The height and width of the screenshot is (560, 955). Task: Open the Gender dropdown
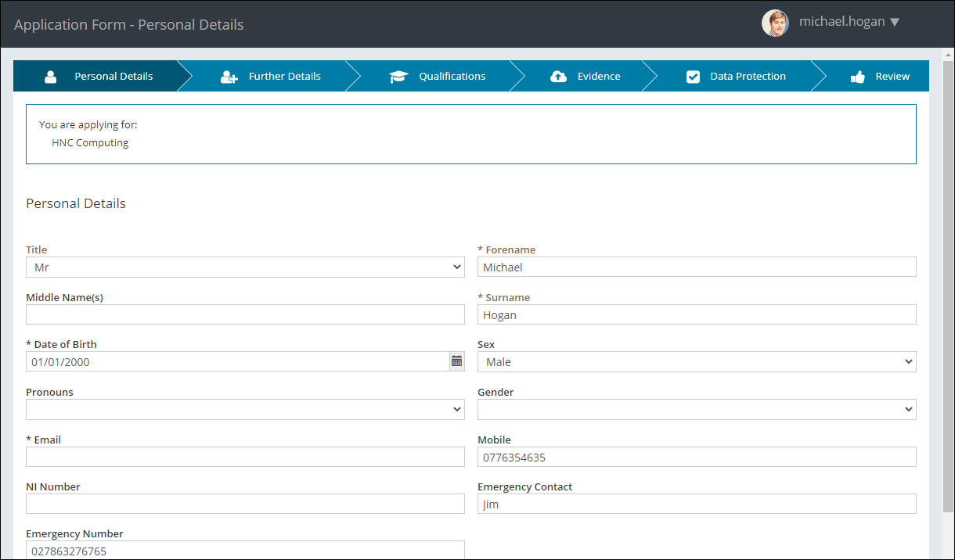pos(697,408)
